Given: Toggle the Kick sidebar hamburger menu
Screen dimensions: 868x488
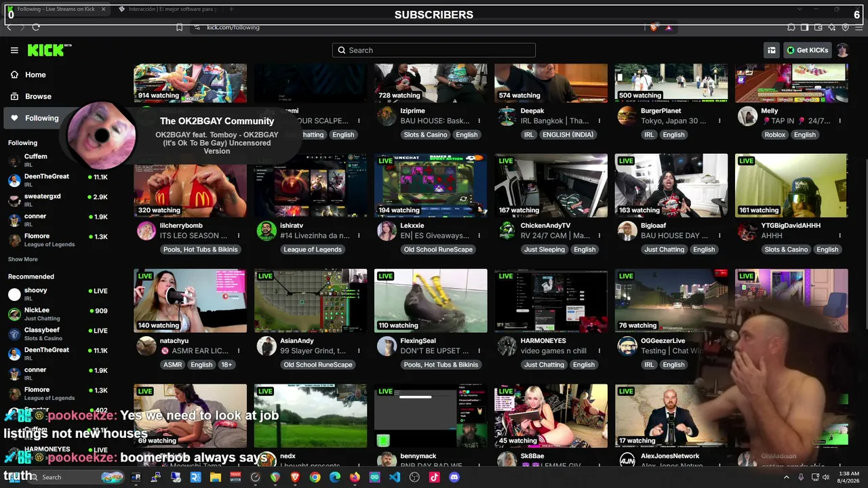Looking at the screenshot, I should (x=14, y=50).
